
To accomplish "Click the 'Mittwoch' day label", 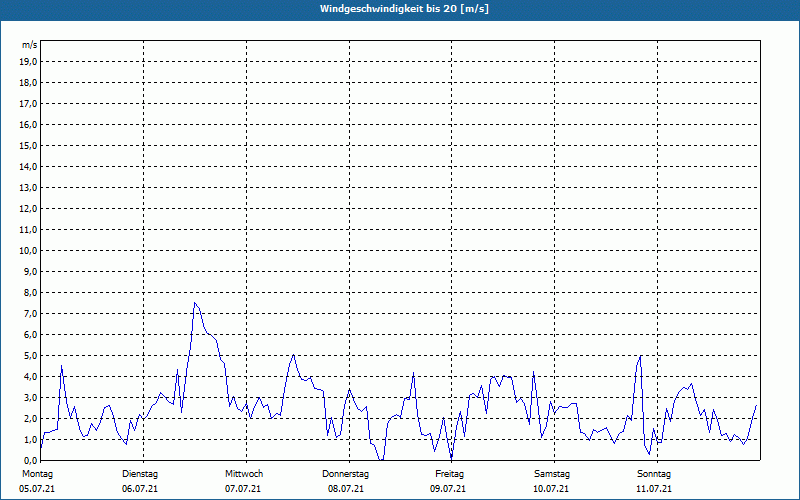I will [x=244, y=474].
